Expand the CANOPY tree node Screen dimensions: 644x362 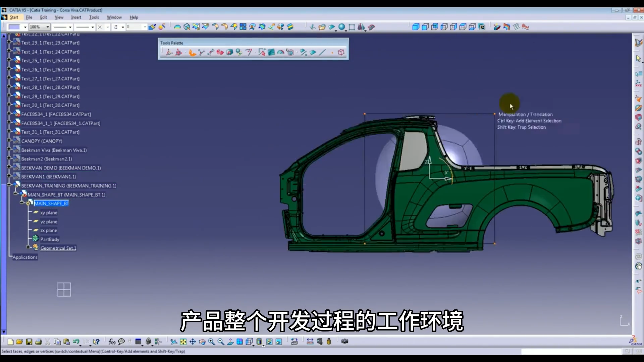click(x=9, y=140)
